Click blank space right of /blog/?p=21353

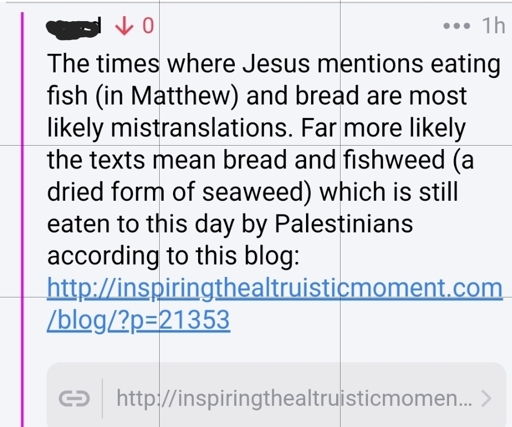click(367, 321)
